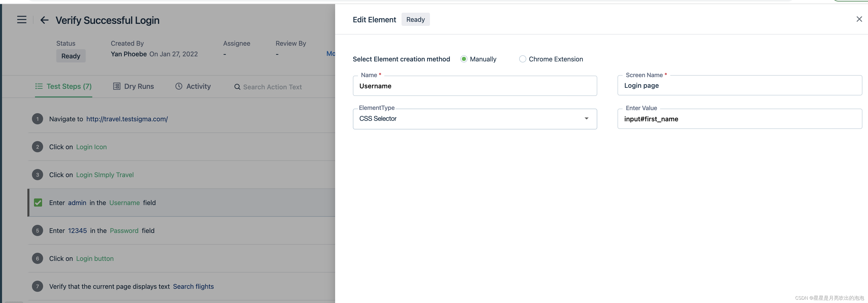Select step number 5 circle
Viewport: 868px width, 303px height.
click(38, 230)
